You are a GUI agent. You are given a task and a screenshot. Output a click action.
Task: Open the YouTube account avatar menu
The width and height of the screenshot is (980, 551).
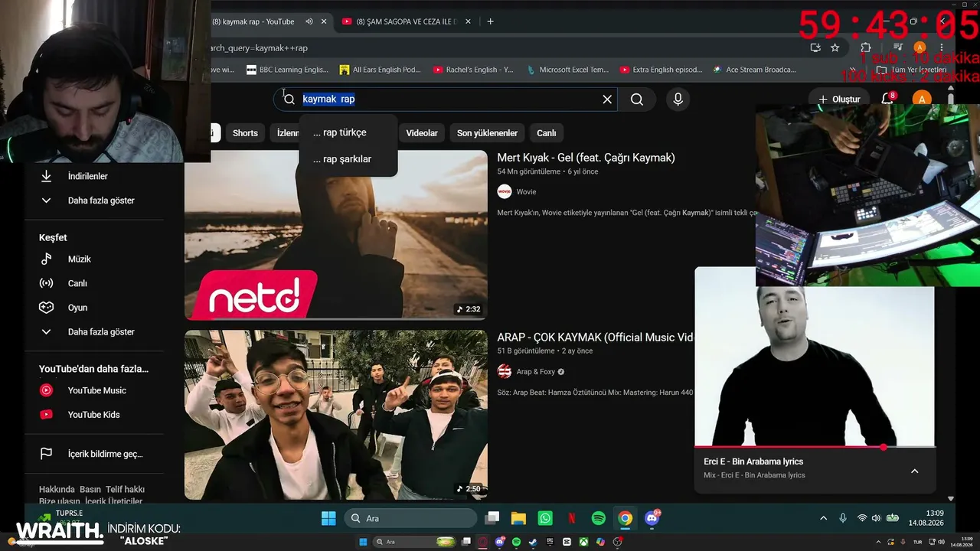[922, 99]
